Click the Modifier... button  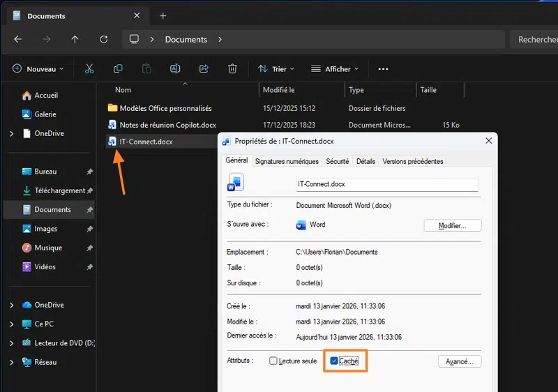point(452,226)
